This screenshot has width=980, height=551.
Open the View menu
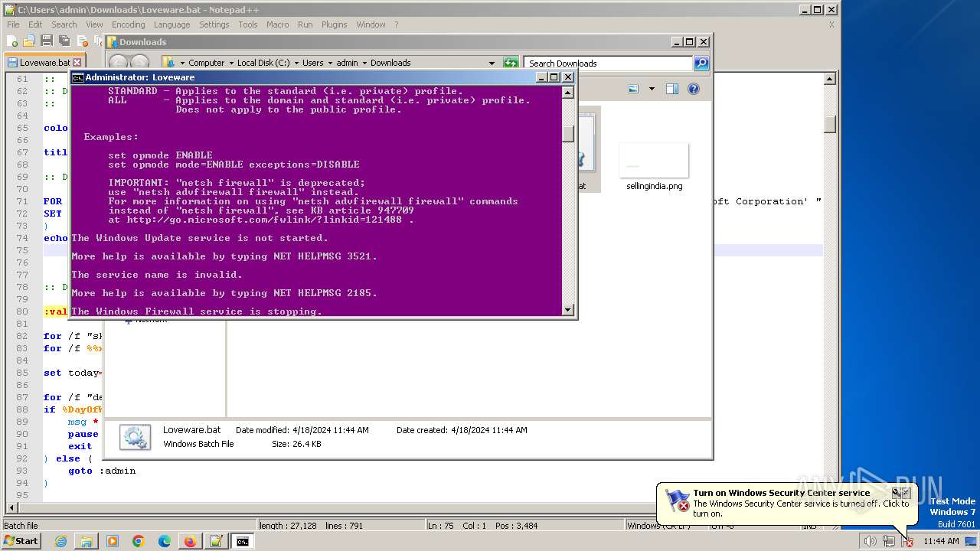[94, 24]
